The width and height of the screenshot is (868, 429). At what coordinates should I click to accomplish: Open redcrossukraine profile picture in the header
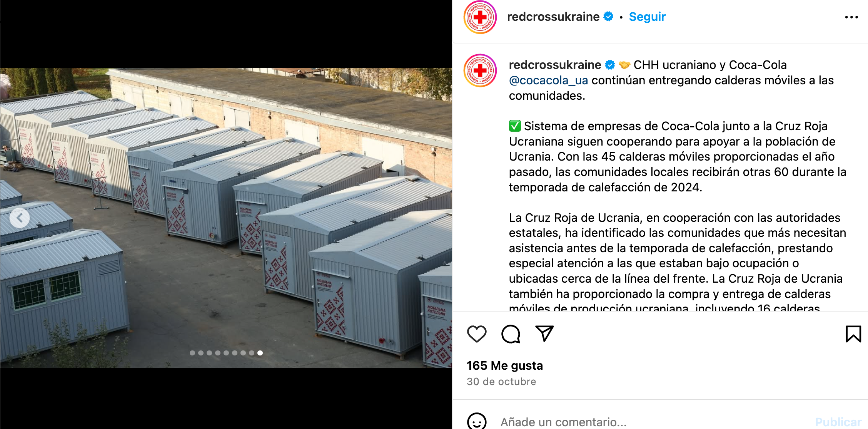480,17
